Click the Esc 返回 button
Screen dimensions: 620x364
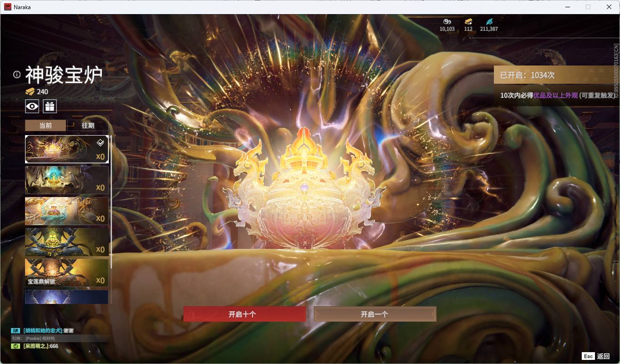coord(596,356)
